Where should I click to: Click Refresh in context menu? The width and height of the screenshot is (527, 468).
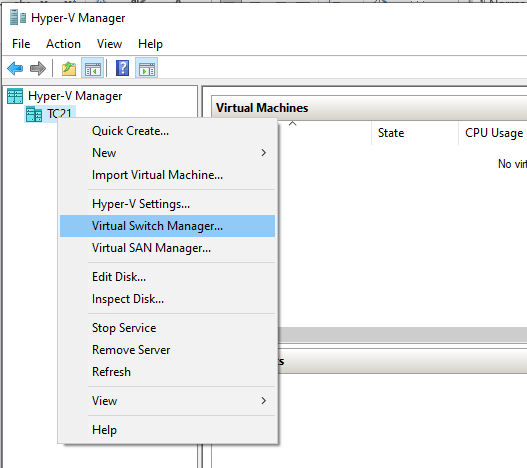click(x=167, y=372)
